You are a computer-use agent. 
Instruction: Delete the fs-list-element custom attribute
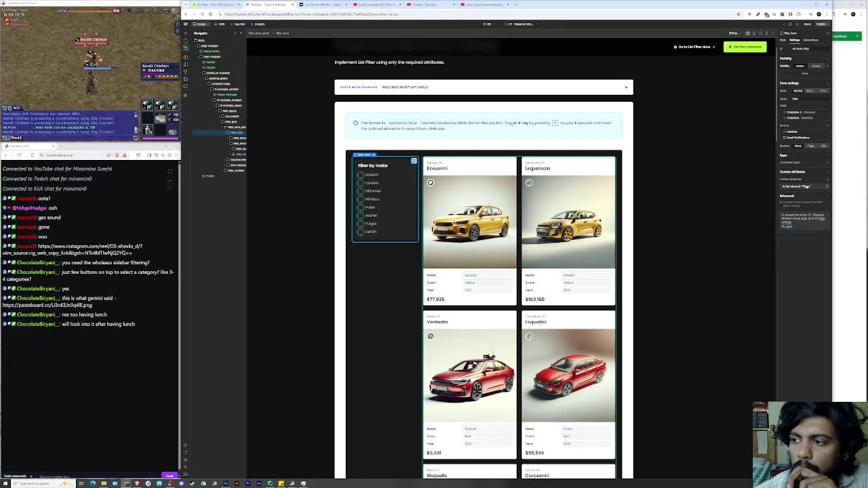(x=827, y=186)
